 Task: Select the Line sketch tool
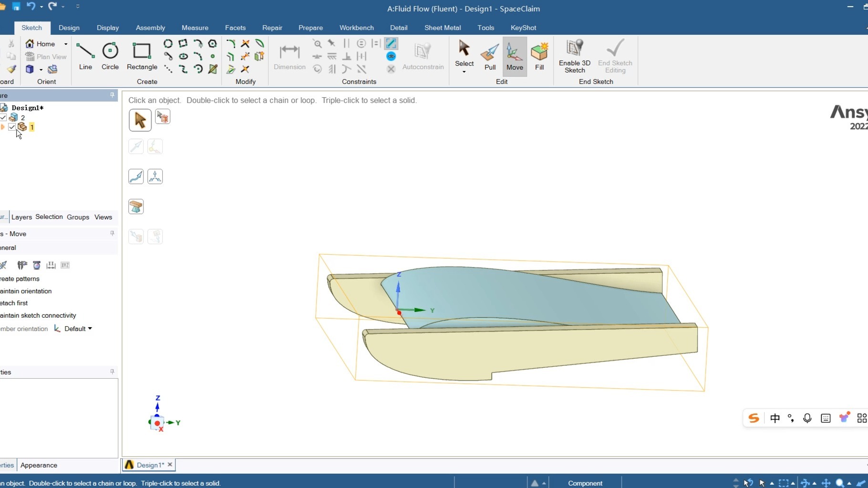click(85, 56)
